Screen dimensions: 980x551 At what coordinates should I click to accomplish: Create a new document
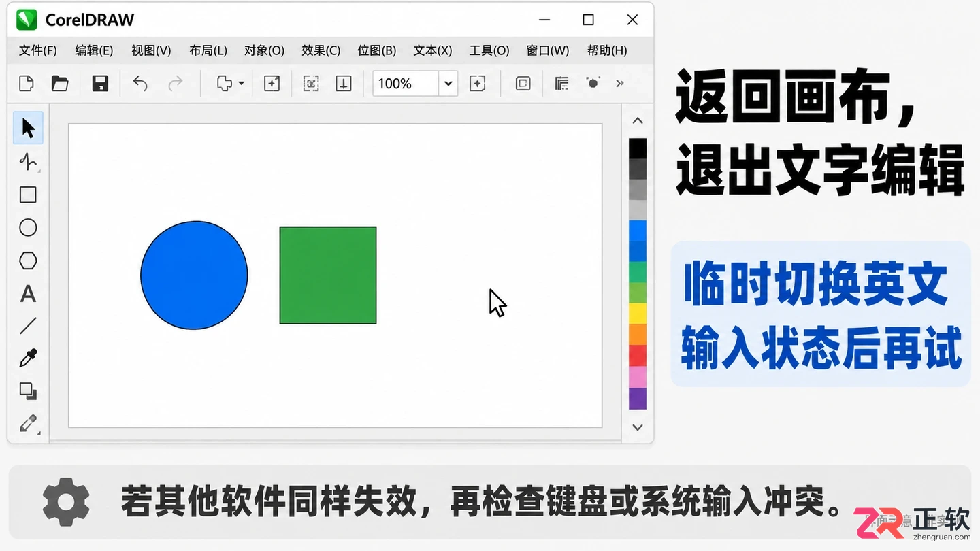coord(26,84)
